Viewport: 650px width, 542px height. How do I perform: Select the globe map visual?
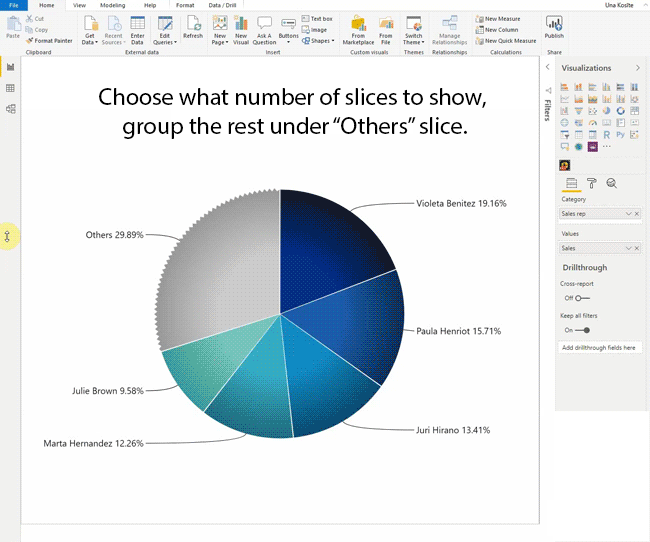pos(564,123)
